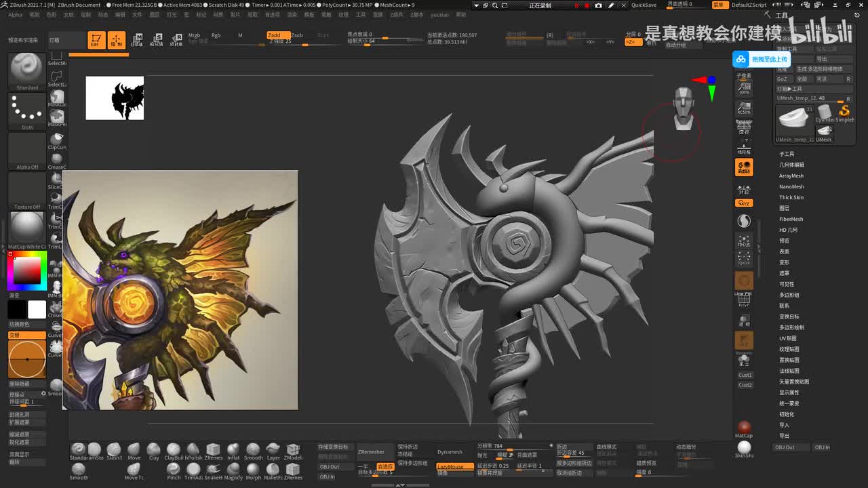
Task: Choose the MatCap White material sphere
Action: 27,230
